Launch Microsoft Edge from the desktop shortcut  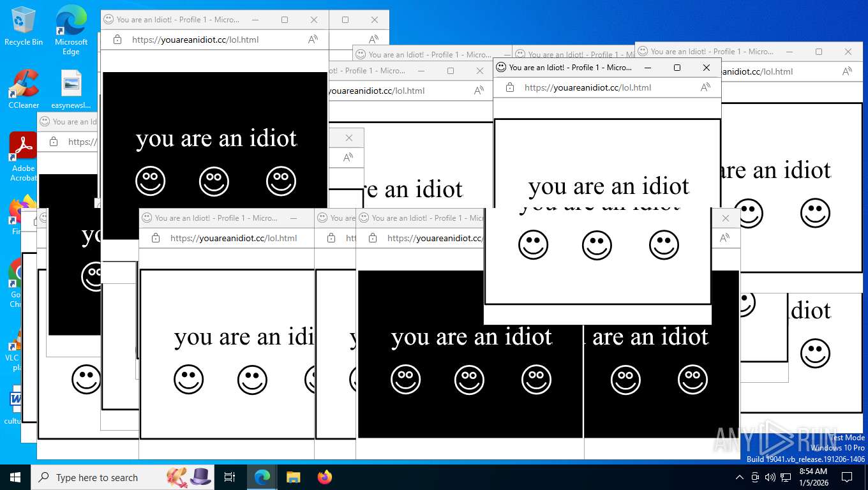[71, 29]
